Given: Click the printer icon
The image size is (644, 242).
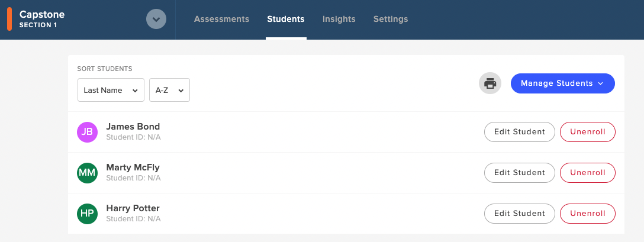Looking at the screenshot, I should 490,83.
